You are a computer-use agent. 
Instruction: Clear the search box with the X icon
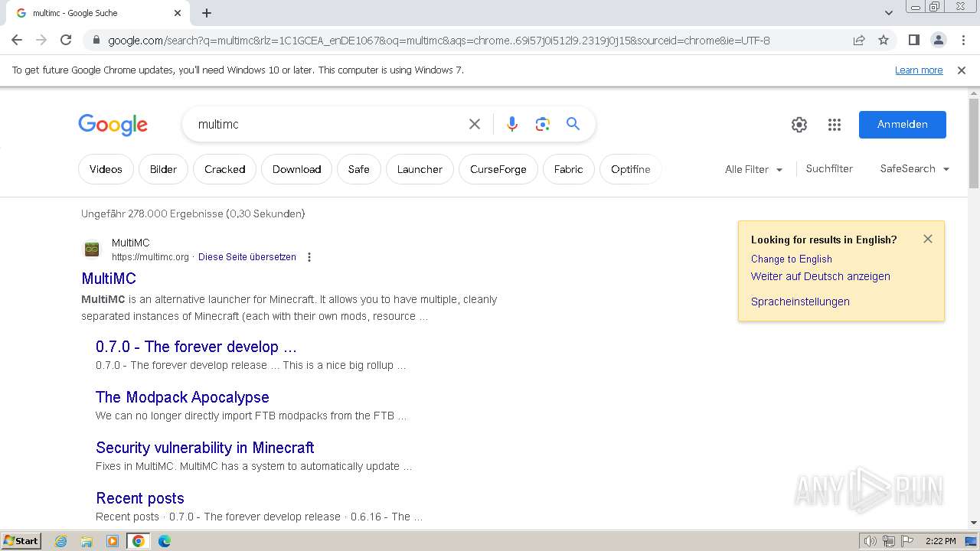pos(475,124)
